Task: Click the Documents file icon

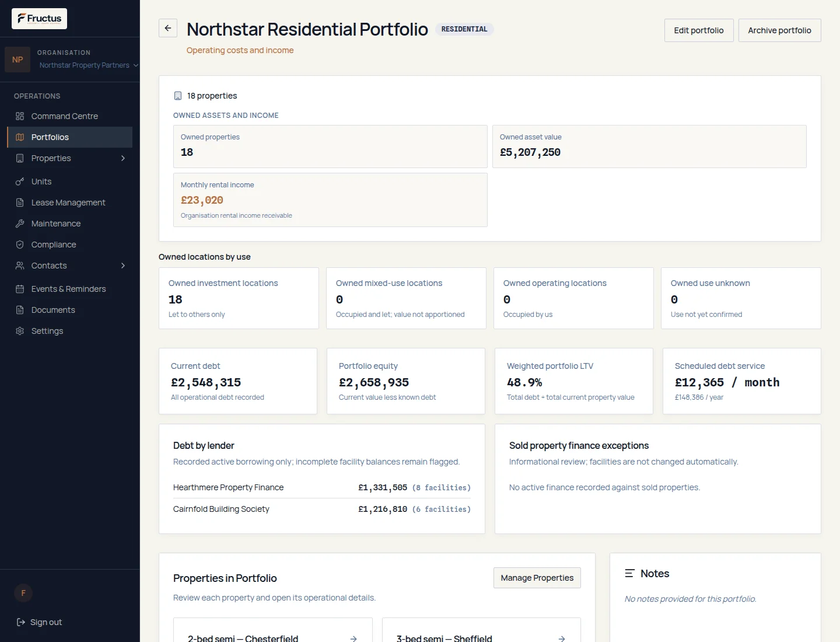Action: (20, 310)
